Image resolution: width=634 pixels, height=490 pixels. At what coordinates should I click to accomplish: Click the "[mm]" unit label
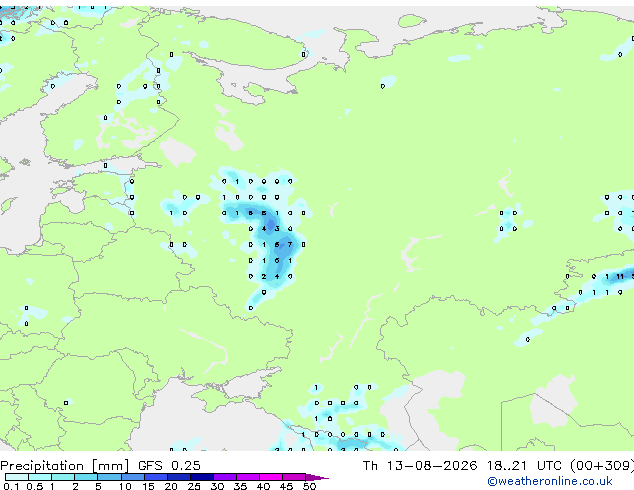click(110, 466)
